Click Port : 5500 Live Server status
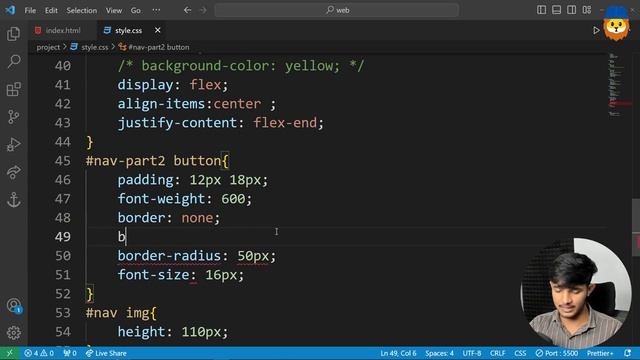Image resolution: width=640 pixels, height=360 pixels. pyautogui.click(x=557, y=353)
